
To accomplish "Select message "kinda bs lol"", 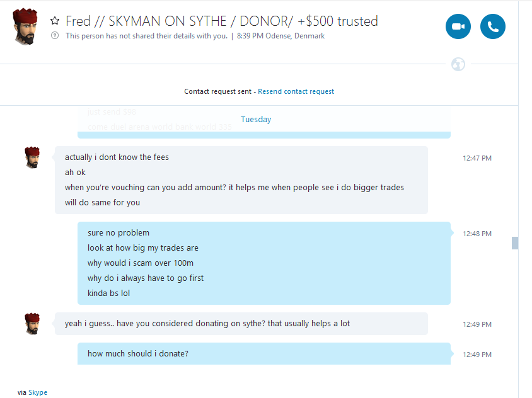I will coord(108,293).
